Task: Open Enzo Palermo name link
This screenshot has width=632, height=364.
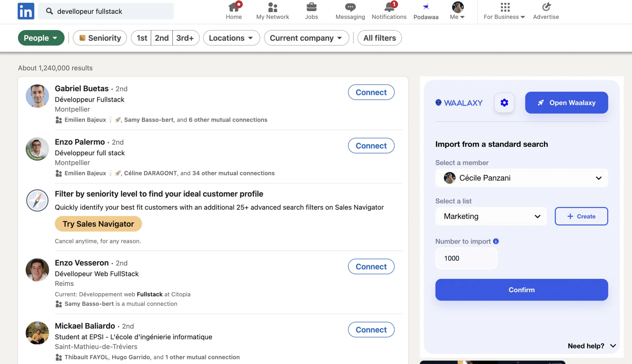Action: 80,142
